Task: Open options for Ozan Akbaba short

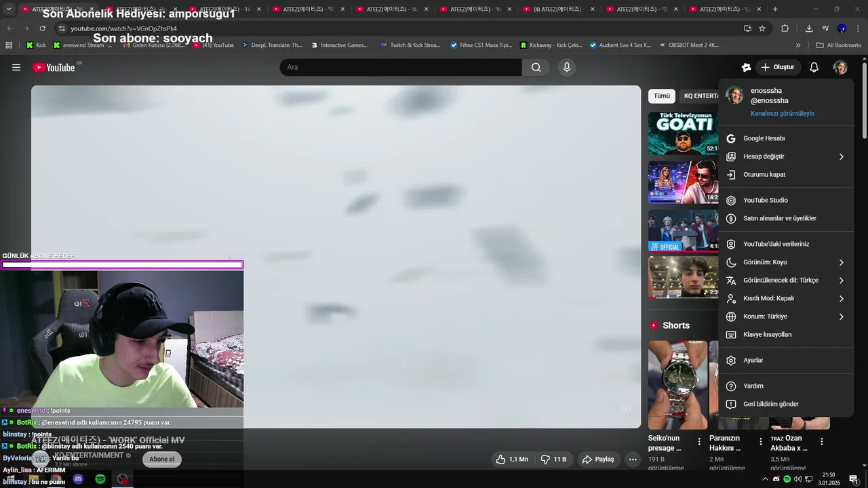Action: click(821, 441)
